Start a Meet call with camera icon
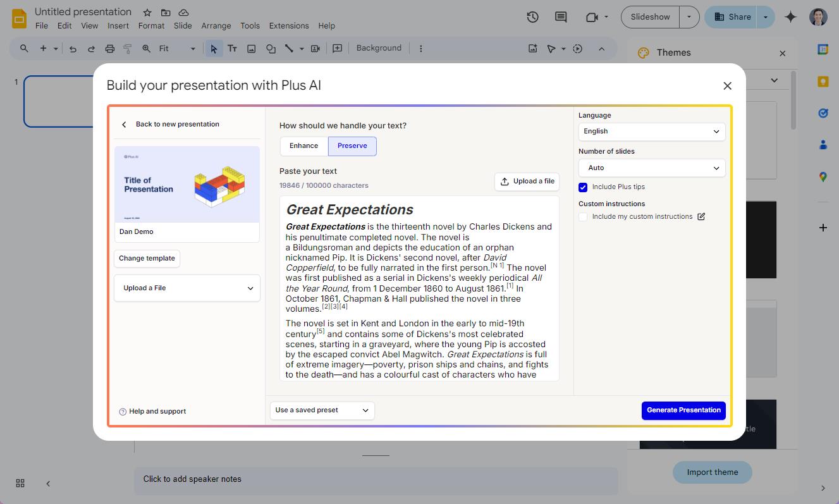This screenshot has height=504, width=839. [592, 17]
